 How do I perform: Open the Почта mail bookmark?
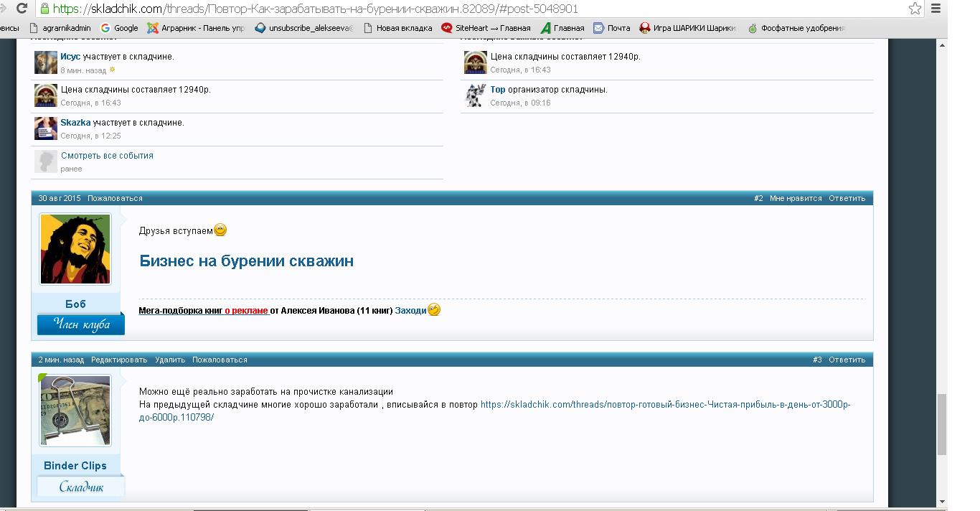pyautogui.click(x=612, y=28)
